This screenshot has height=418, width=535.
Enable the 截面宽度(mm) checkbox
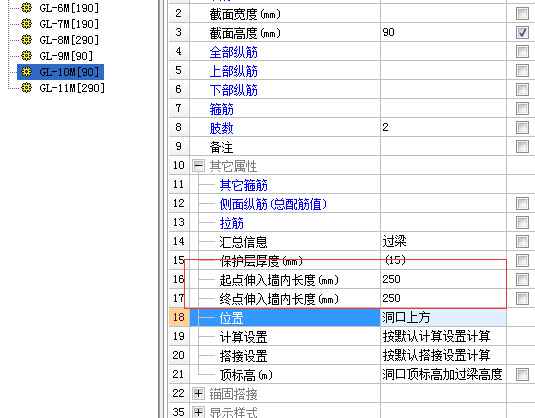pyautogui.click(x=522, y=14)
